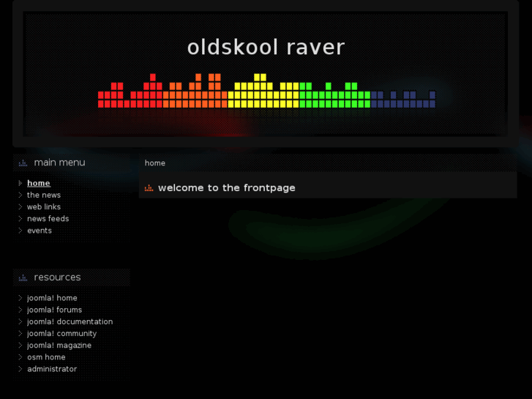Click the arrow bullet beside joomla! forums
This screenshot has height=399, width=532.
click(20, 310)
